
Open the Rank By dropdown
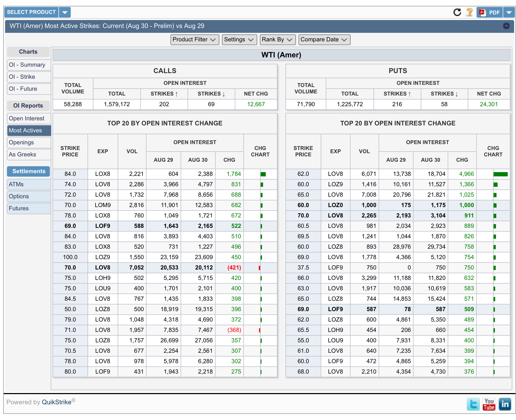click(277, 39)
